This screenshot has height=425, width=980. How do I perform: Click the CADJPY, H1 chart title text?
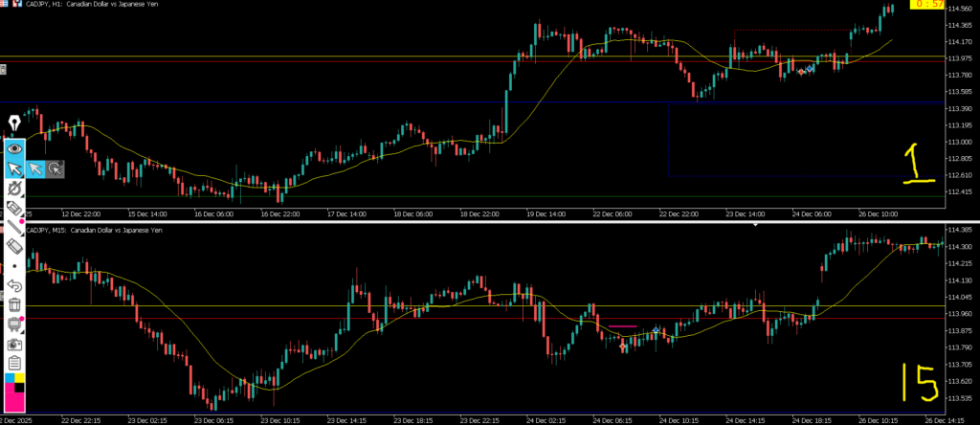coord(94,4)
